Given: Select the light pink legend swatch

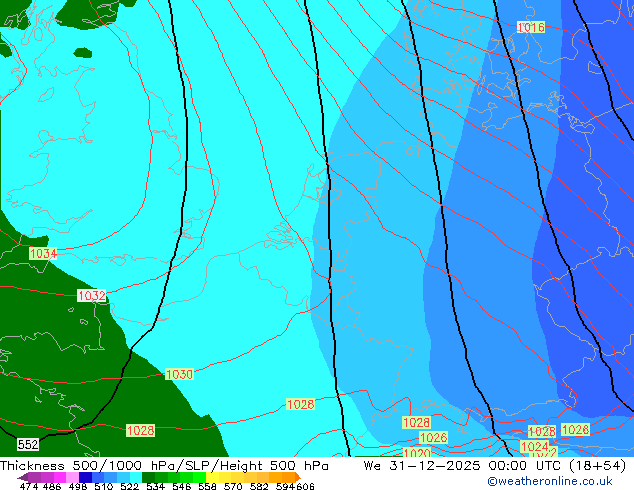Looking at the screenshot, I should pyautogui.click(x=73, y=477).
